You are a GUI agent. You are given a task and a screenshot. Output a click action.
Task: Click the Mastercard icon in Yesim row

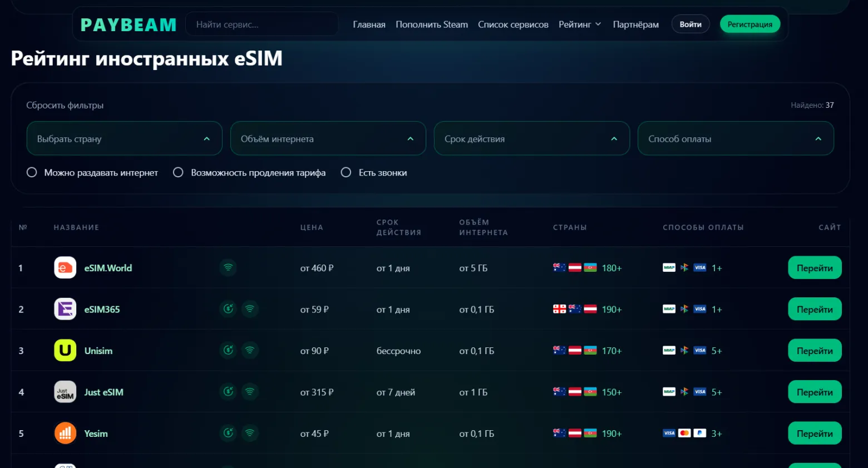684,434
